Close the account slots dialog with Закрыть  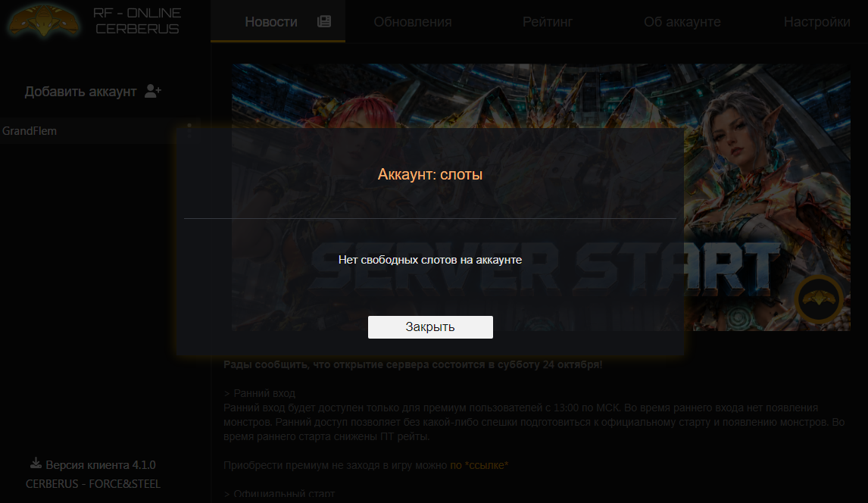point(430,327)
